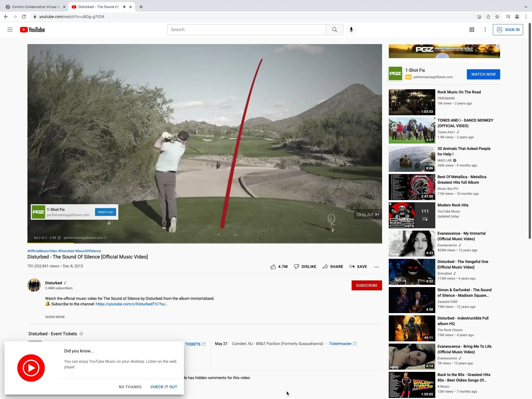Bookmark this page with star icon
The width and height of the screenshot is (532, 399).
point(497,17)
